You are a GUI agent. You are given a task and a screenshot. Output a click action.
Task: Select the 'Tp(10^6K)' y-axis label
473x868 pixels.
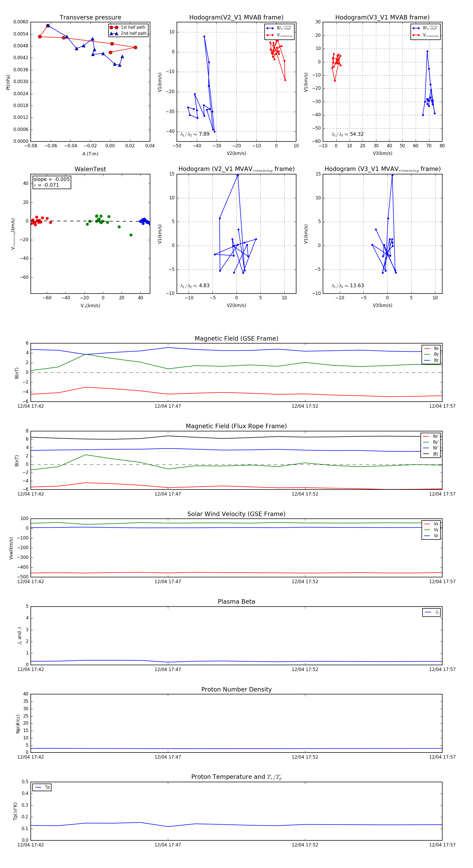click(x=16, y=811)
